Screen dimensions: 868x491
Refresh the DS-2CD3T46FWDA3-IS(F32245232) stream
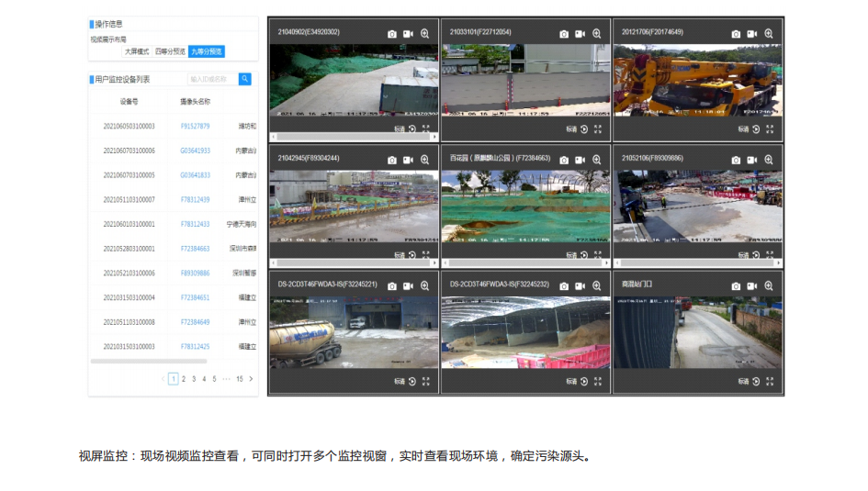584,382
